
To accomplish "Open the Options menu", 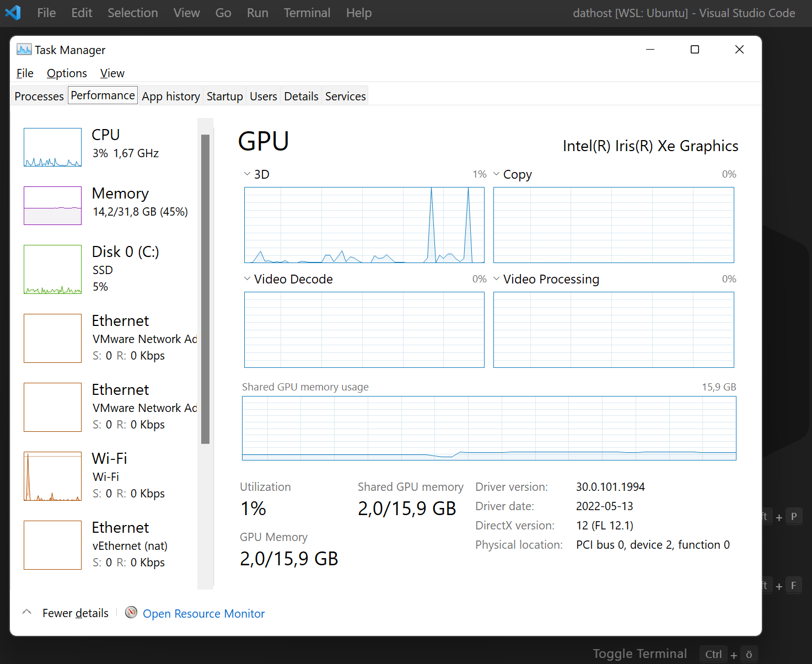I will point(66,73).
